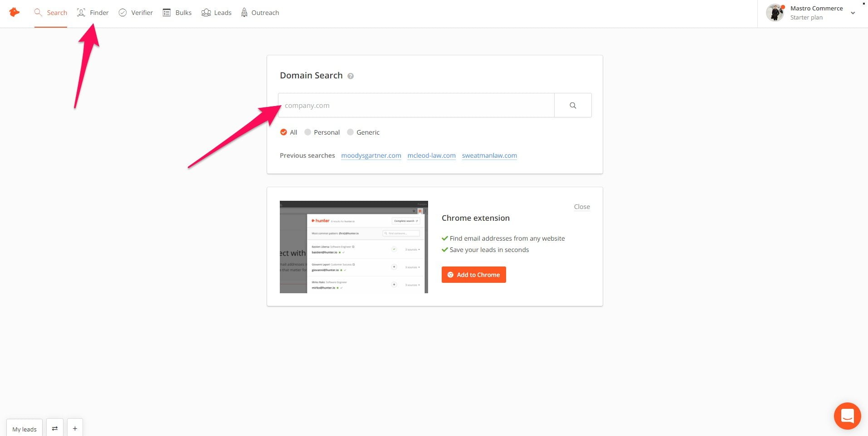Open the My leads panel
The width and height of the screenshot is (868, 436).
24,429
